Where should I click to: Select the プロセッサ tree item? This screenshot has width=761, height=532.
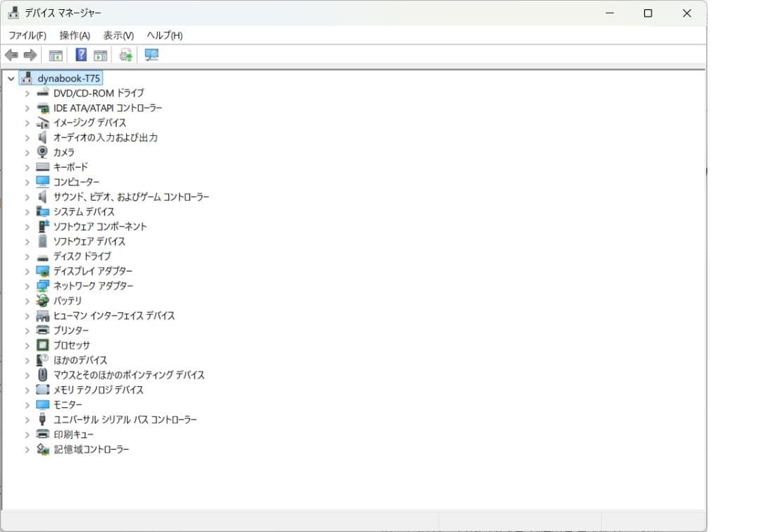click(x=71, y=345)
